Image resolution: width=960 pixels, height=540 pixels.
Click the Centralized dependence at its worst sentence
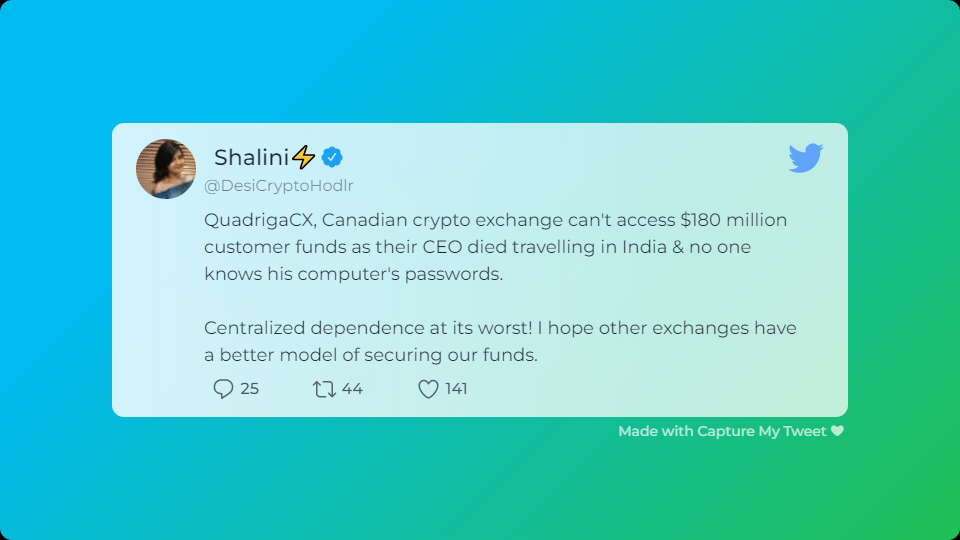[x=368, y=328]
